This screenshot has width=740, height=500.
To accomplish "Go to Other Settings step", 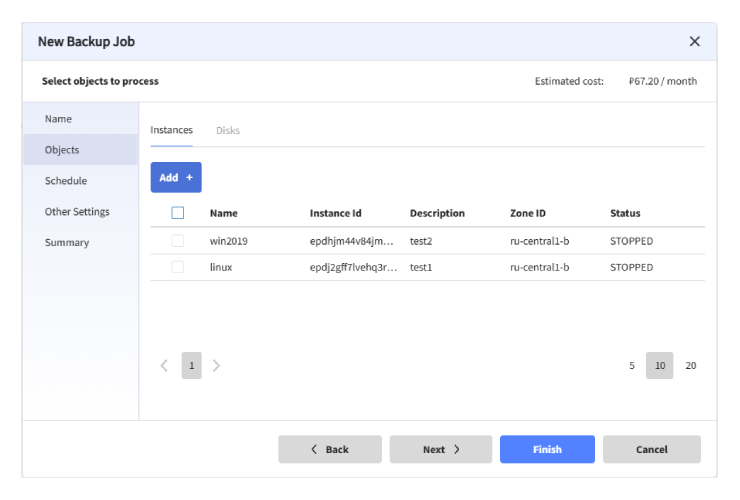I will pos(77,212).
